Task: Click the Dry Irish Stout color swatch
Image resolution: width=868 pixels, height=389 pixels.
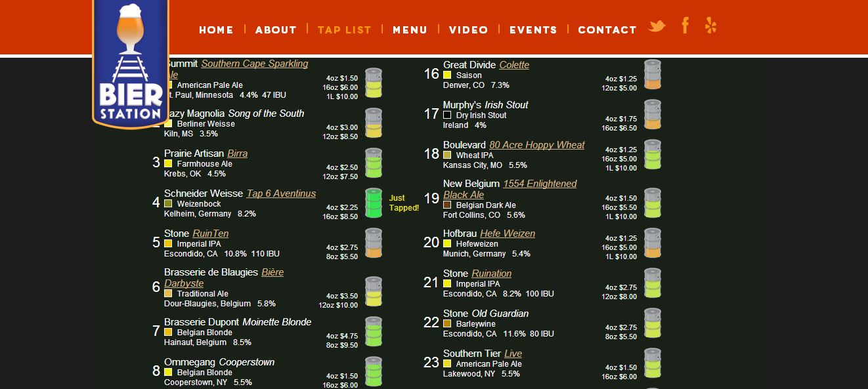Action: 447,115
